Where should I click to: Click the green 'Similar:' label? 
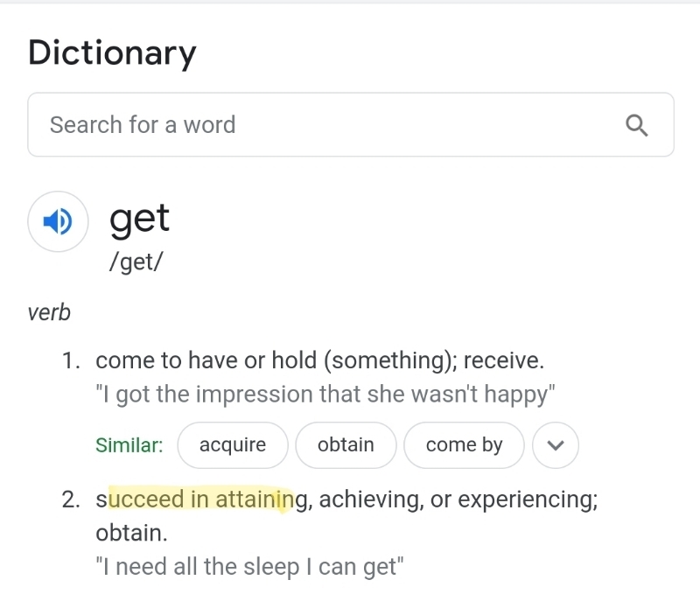click(x=129, y=444)
